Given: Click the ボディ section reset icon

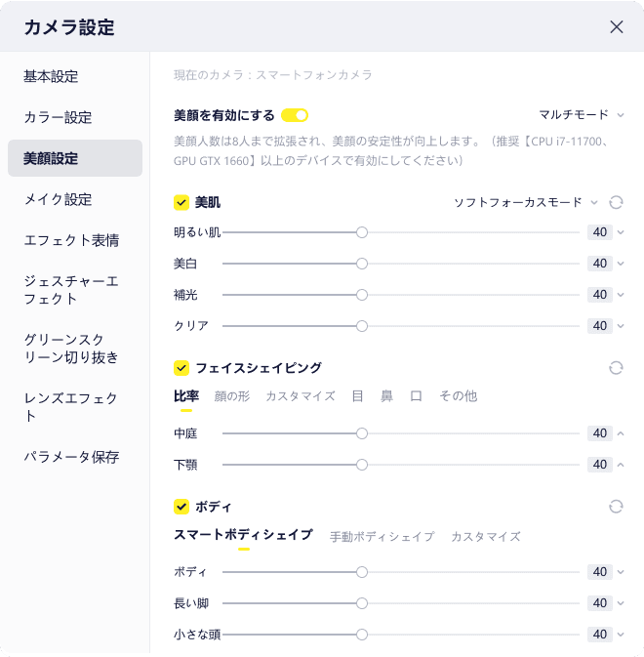Looking at the screenshot, I should pyautogui.click(x=616, y=507).
